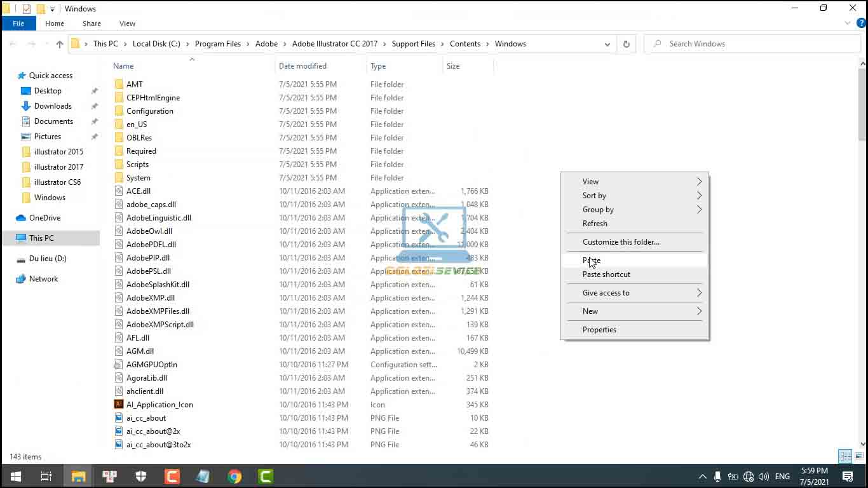Choose Paste from the context menu

click(592, 261)
